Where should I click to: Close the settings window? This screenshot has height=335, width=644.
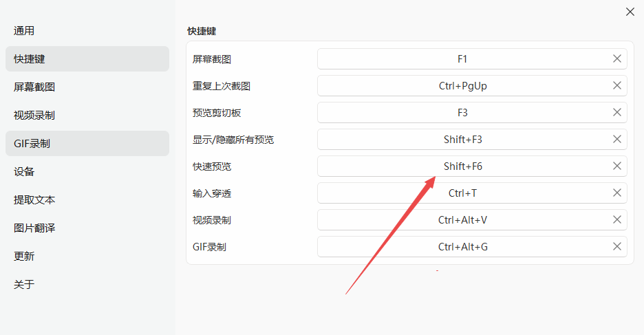click(x=630, y=12)
